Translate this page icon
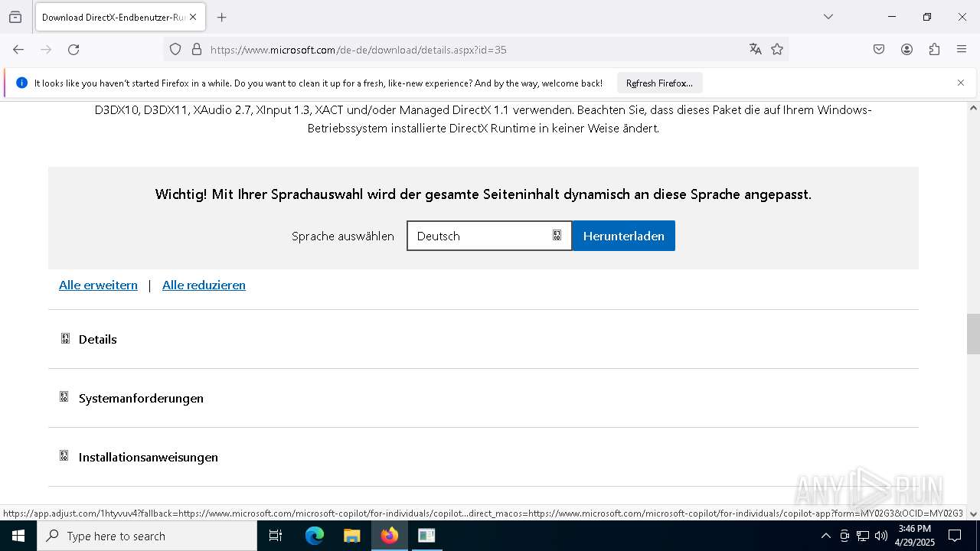The image size is (980, 551). [756, 50]
